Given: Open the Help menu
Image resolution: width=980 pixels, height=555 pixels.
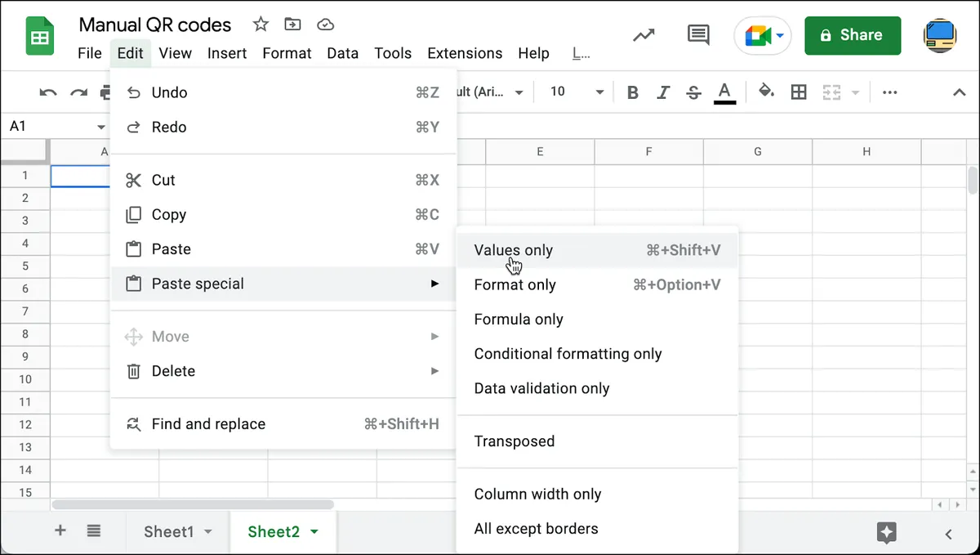Looking at the screenshot, I should [x=533, y=53].
